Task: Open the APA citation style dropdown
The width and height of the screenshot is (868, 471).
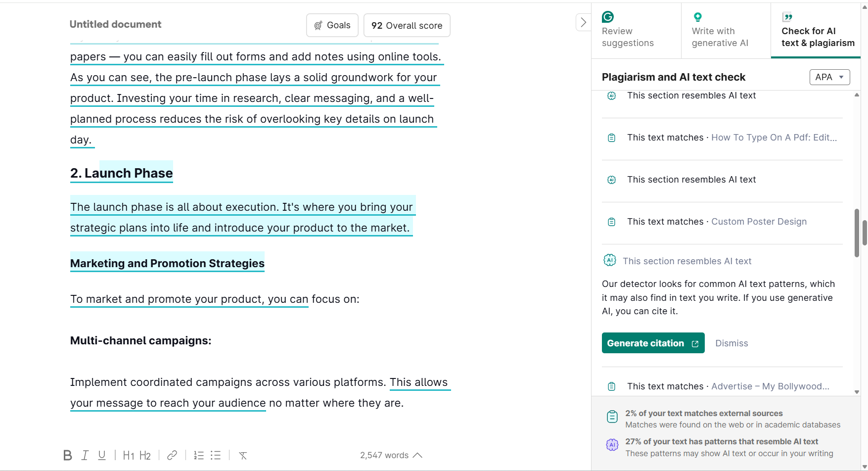Action: pyautogui.click(x=829, y=77)
